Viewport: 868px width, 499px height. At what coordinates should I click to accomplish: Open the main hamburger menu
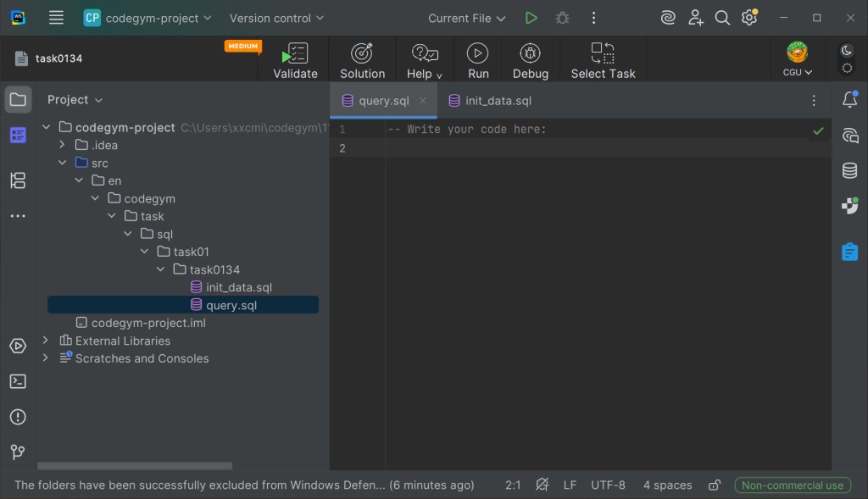(x=56, y=18)
